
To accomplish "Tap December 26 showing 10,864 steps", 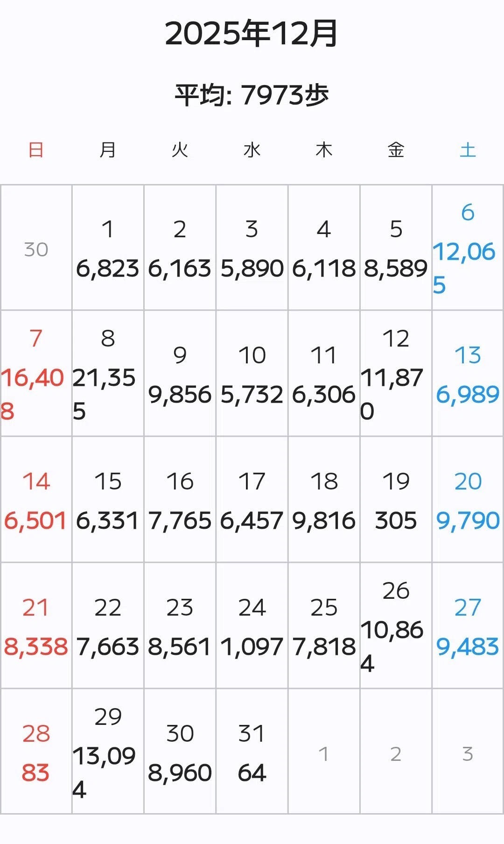I will click(x=396, y=625).
